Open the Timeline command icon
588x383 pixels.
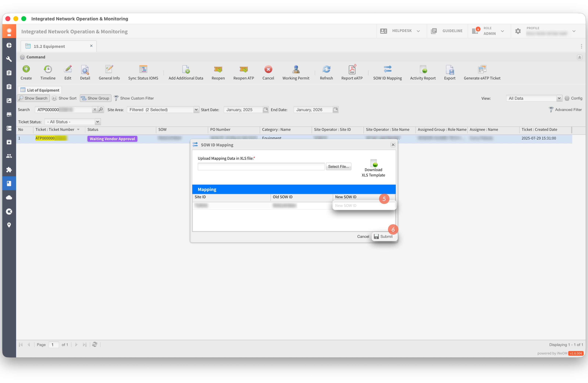tap(48, 69)
